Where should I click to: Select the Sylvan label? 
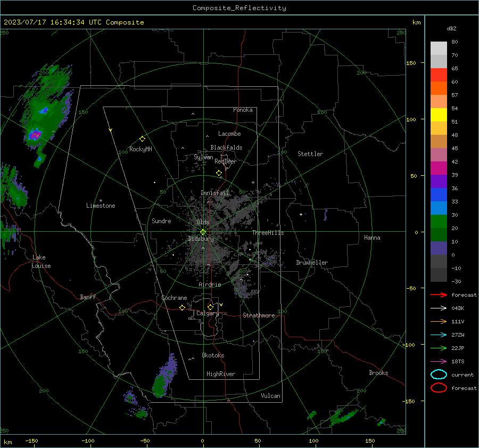point(203,157)
